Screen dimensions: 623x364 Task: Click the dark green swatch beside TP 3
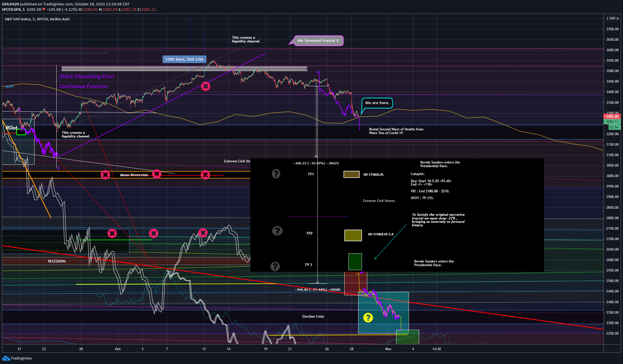point(355,262)
